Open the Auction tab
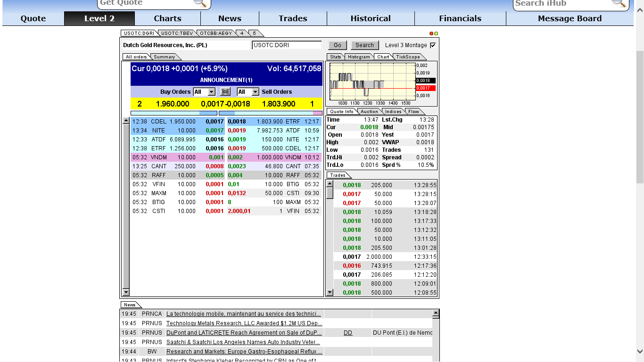This screenshot has height=362, width=644. point(369,111)
